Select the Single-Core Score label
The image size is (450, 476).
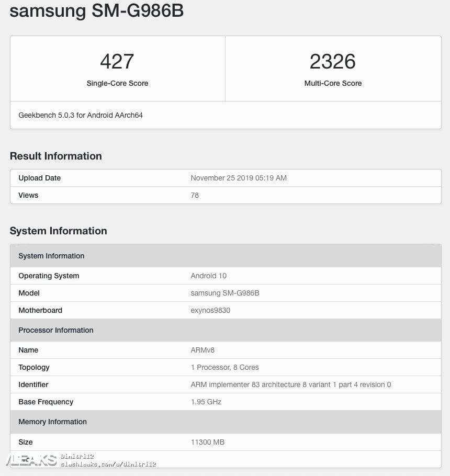117,83
